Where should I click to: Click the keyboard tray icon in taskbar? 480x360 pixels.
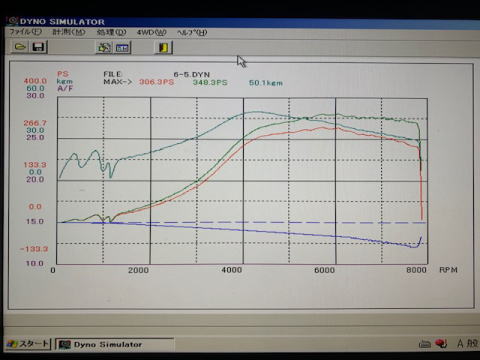[x=425, y=344]
